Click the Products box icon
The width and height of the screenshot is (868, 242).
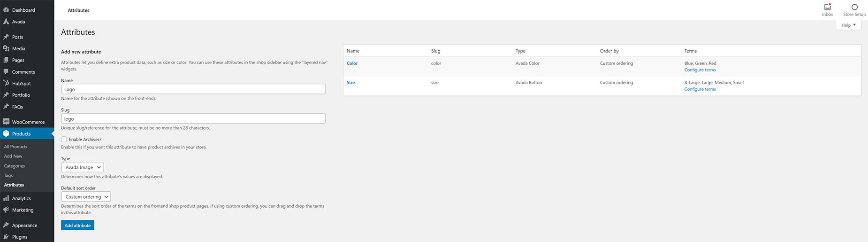click(6, 133)
